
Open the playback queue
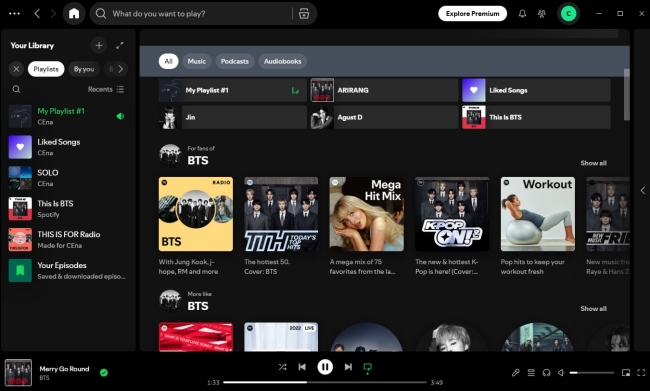pos(531,373)
